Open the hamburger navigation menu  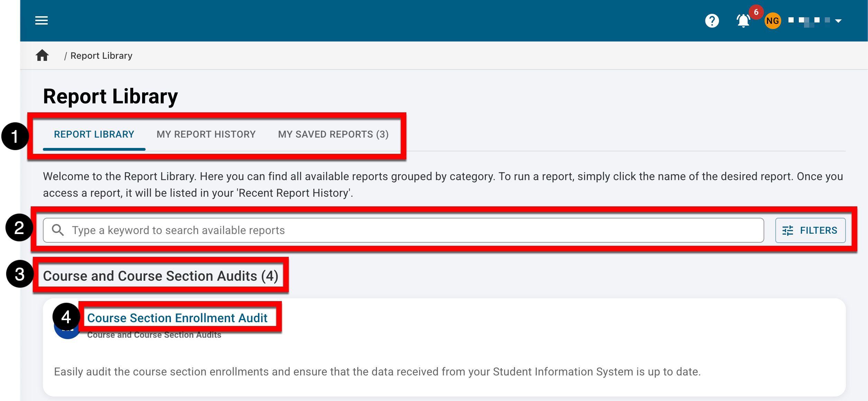click(x=41, y=21)
